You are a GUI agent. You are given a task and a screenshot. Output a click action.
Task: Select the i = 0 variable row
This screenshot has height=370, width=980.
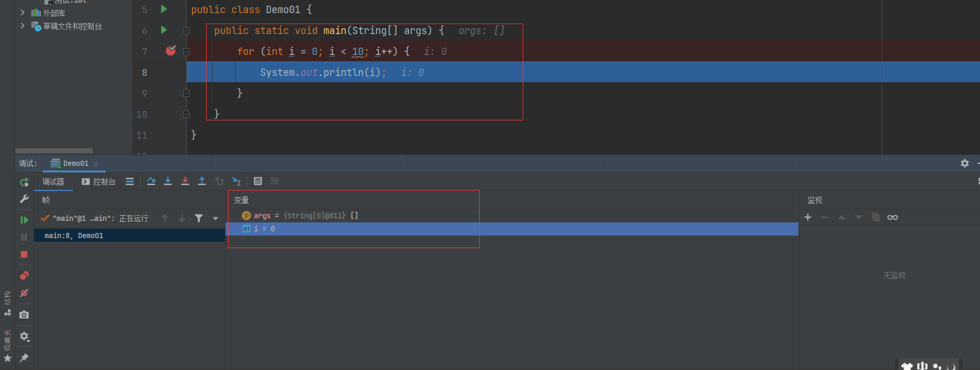point(512,229)
